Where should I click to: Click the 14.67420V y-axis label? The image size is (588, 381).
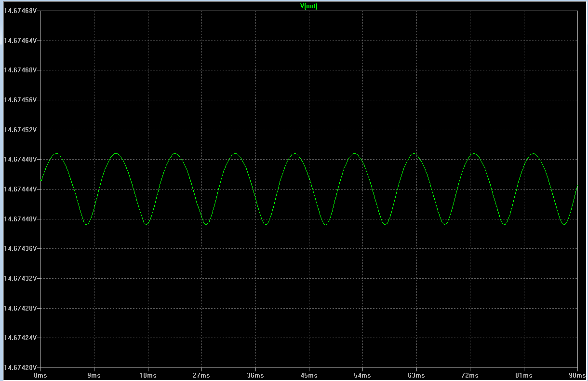tap(20, 367)
